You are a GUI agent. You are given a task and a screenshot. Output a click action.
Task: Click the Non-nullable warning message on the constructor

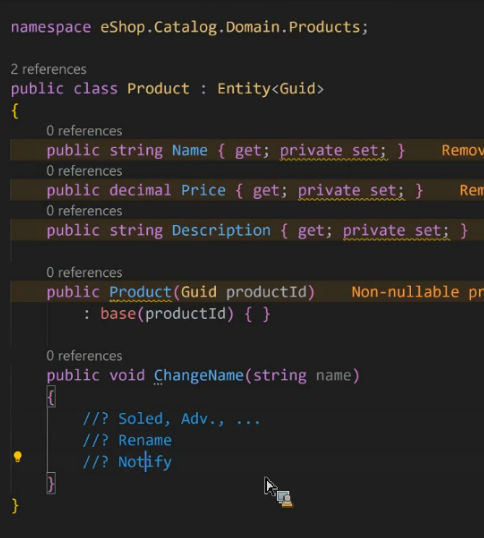coord(417,292)
